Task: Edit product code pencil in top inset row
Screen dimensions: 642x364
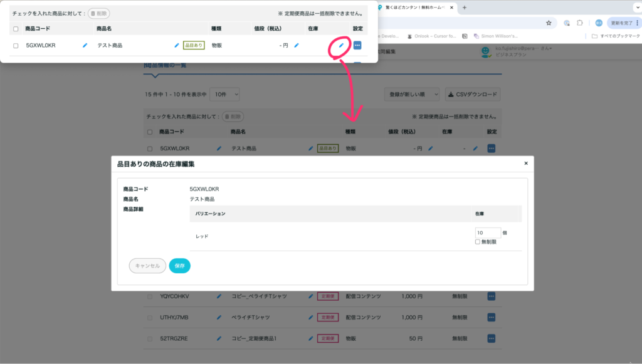Action: tap(85, 45)
